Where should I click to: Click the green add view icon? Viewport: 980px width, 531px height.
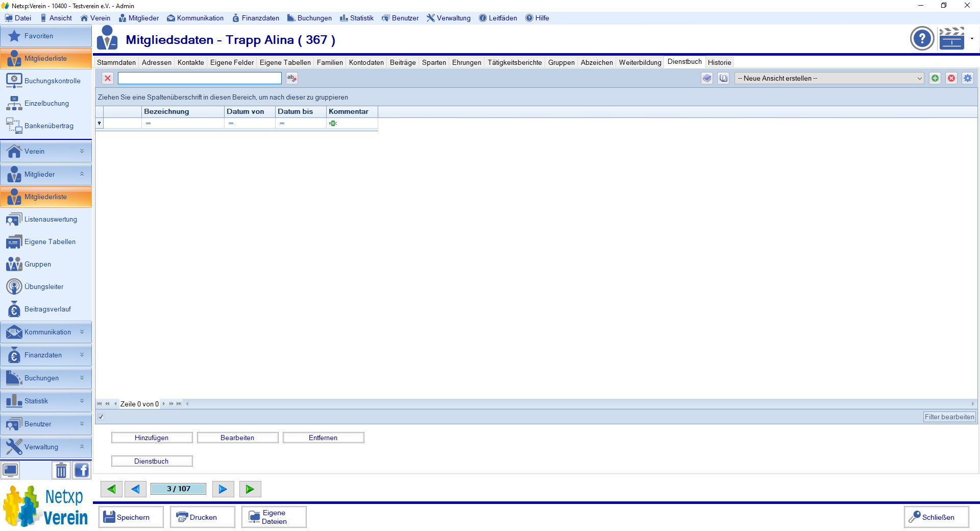pyautogui.click(x=935, y=78)
